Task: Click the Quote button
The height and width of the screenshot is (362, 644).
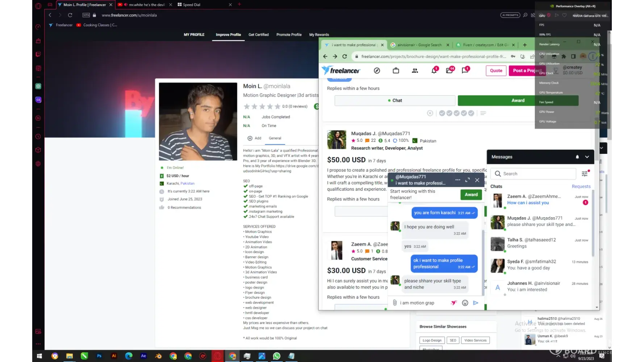Action: [496, 71]
